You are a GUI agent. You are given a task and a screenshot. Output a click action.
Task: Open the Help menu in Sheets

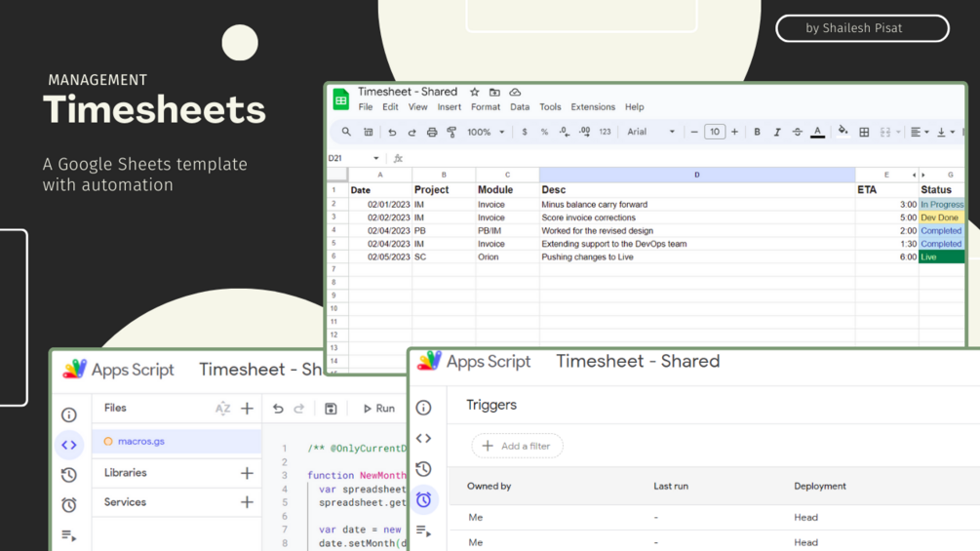point(635,107)
